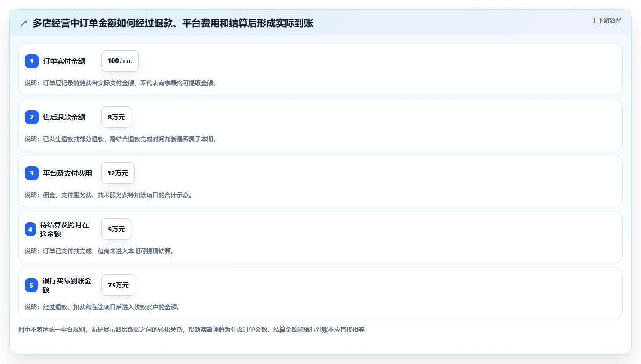This screenshot has height=364, width=641.
Task: Click the 上下游路径 label
Action: pos(606,21)
